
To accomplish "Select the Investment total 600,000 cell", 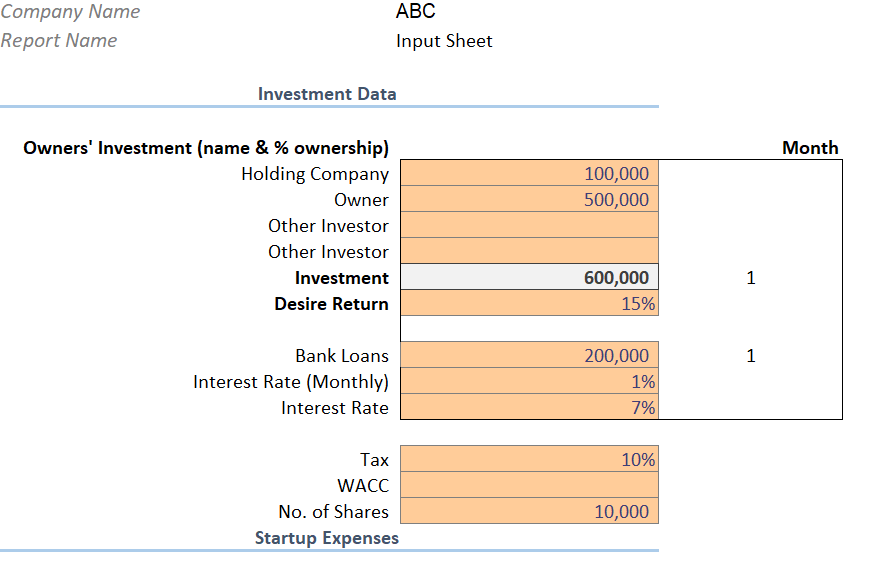I will point(529,277).
